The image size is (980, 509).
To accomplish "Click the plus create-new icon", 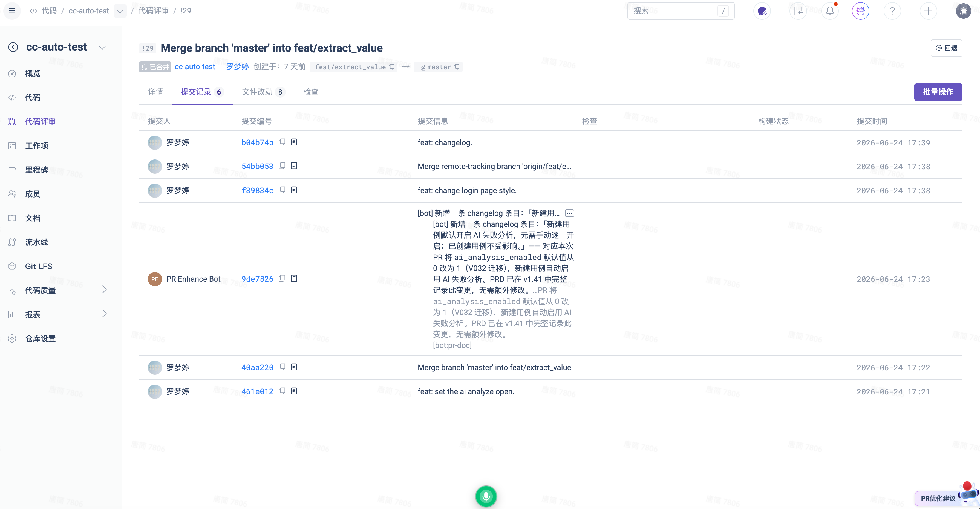I will [x=928, y=11].
